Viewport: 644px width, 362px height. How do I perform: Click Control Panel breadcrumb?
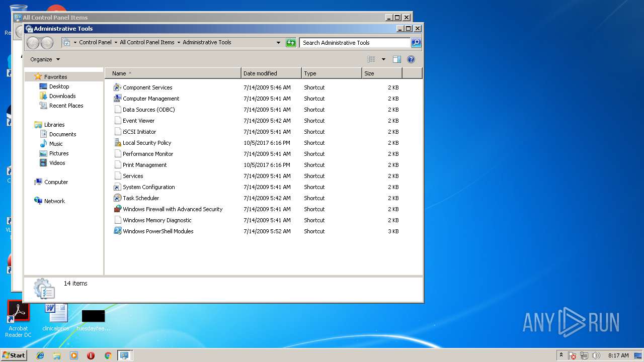(95, 43)
